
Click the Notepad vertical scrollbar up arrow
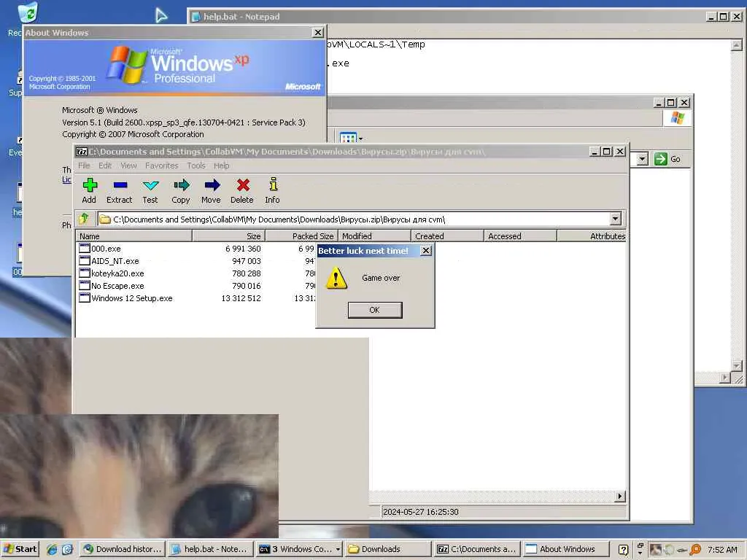tap(737, 45)
